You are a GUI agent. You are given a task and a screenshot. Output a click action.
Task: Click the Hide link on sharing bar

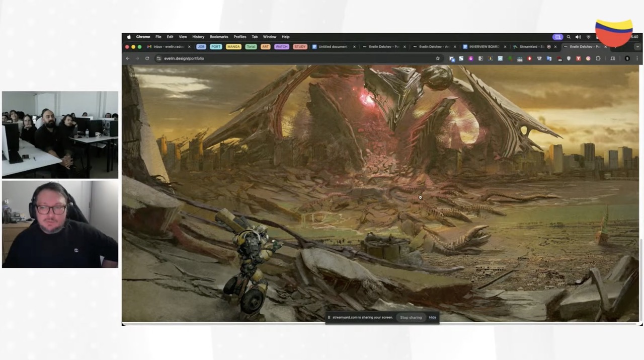point(432,318)
